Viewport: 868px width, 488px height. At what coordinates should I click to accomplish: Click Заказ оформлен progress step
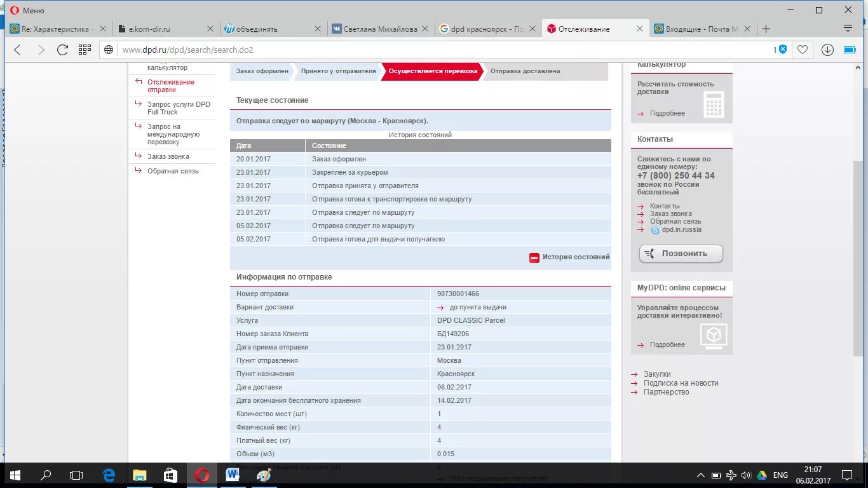(x=262, y=71)
